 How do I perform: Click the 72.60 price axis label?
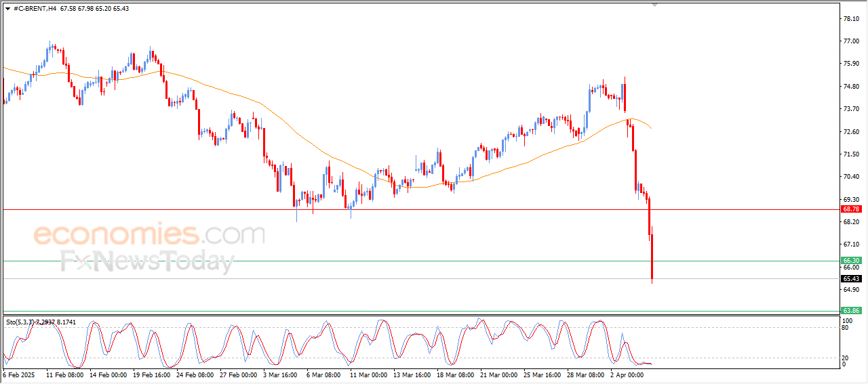point(851,132)
